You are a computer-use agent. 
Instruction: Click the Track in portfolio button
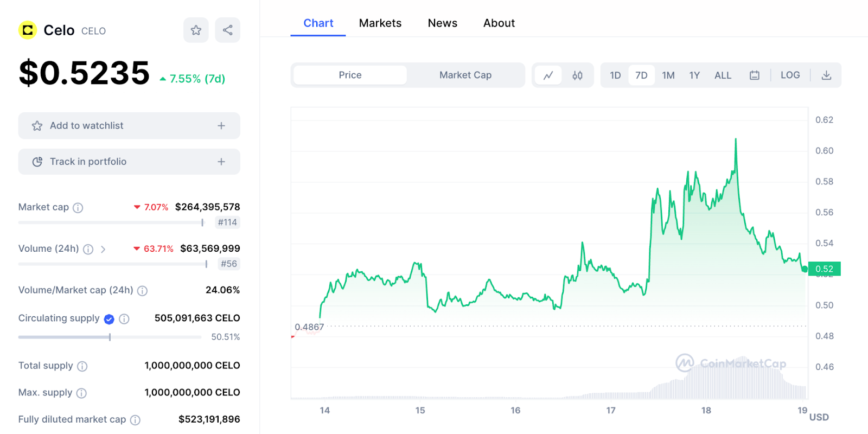[x=129, y=162]
